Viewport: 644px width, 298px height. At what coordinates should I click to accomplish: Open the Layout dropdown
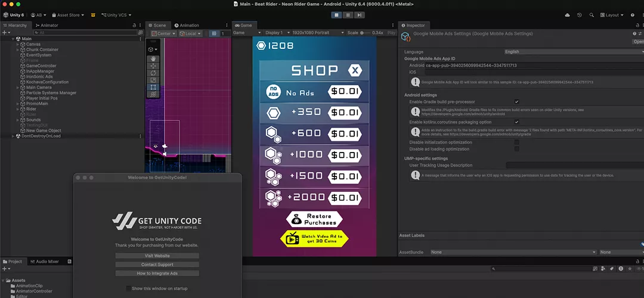click(x=612, y=15)
